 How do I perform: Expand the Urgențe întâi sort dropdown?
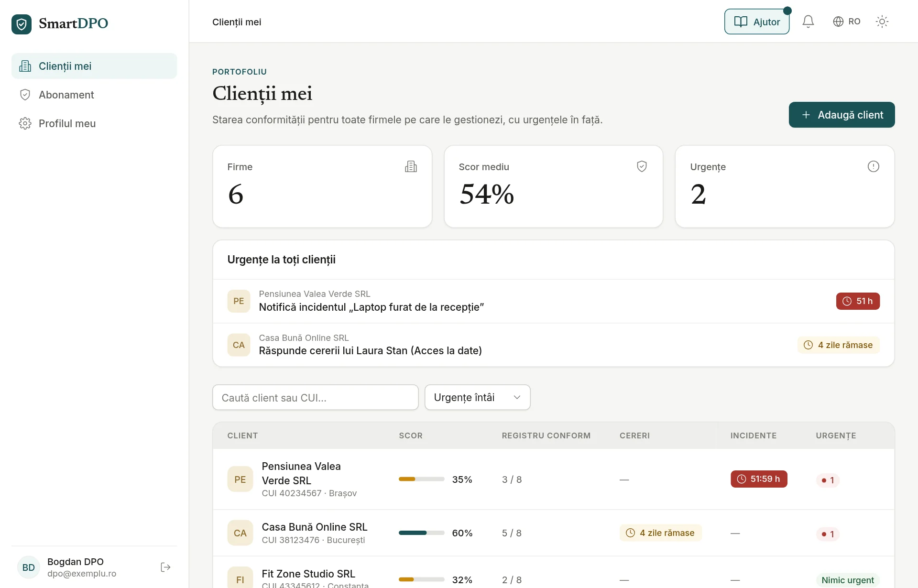coord(477,397)
